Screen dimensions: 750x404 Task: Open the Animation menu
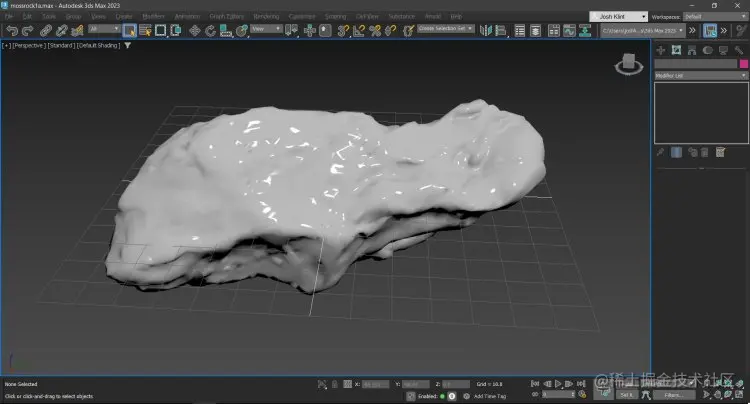point(187,16)
